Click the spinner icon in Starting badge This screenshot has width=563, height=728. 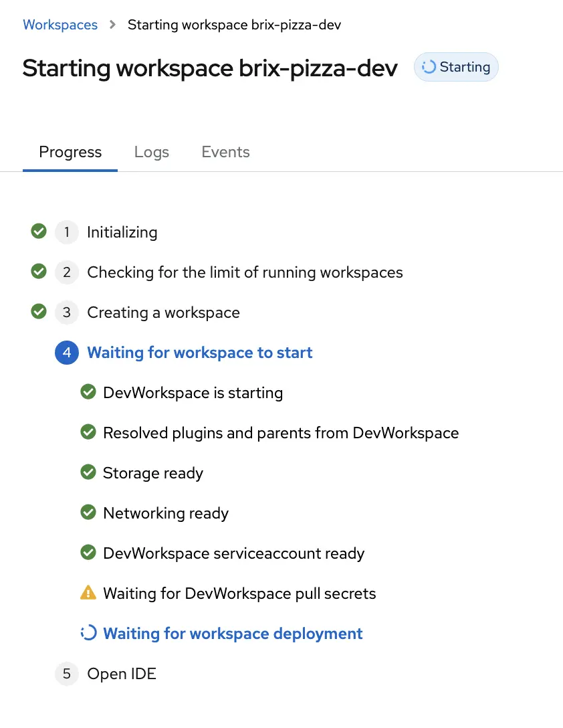[x=429, y=67]
